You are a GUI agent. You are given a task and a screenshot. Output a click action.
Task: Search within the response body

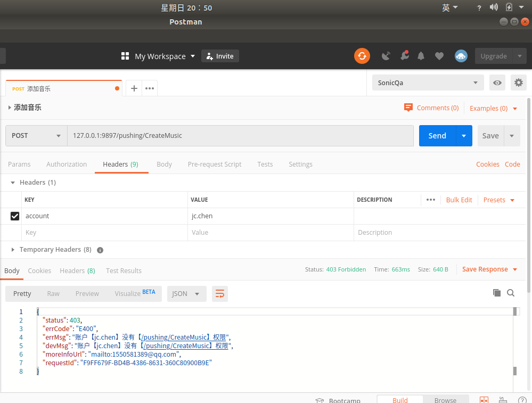pos(511,293)
